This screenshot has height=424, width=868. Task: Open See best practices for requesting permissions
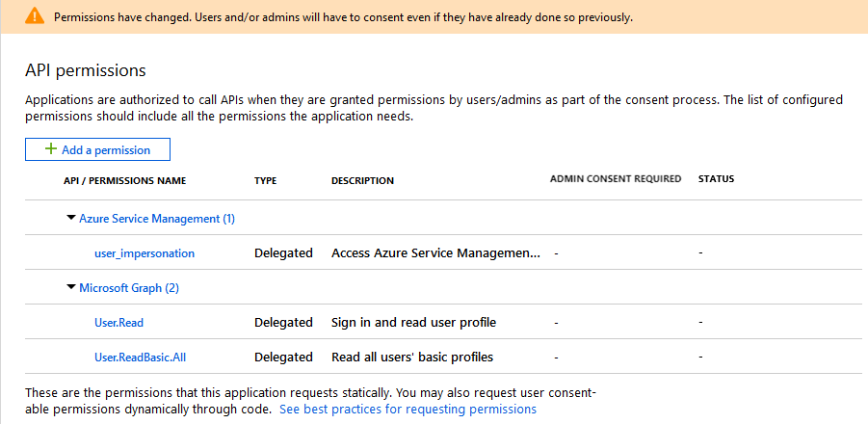[x=408, y=410]
